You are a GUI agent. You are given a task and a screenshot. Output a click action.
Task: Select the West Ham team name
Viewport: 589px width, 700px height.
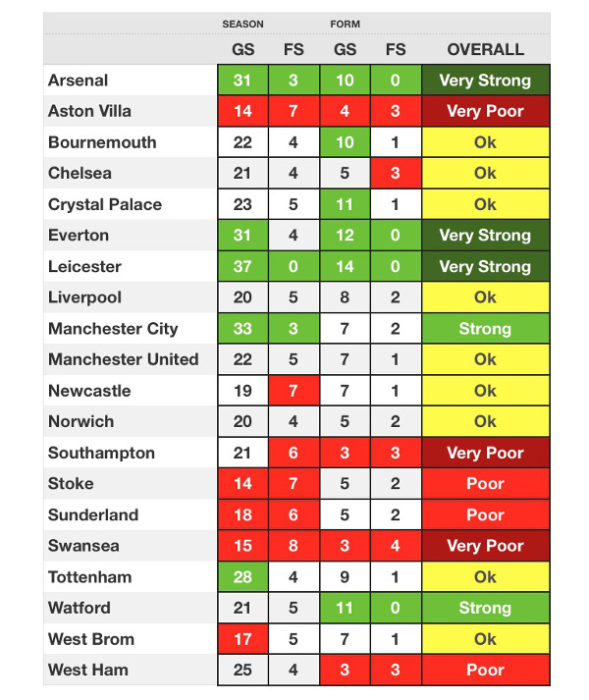[88, 670]
